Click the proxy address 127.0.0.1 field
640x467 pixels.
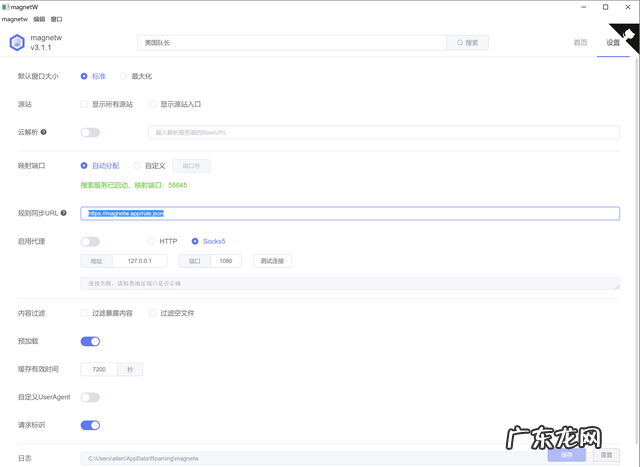point(140,261)
